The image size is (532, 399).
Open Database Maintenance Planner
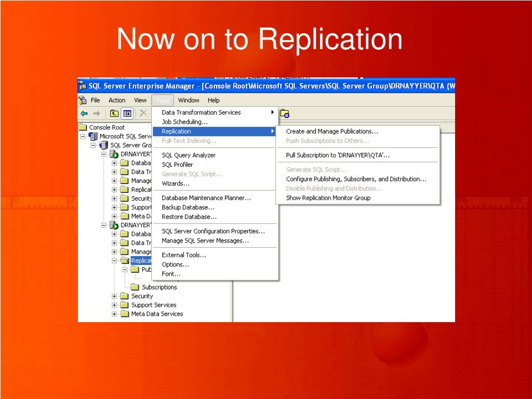tap(214, 198)
